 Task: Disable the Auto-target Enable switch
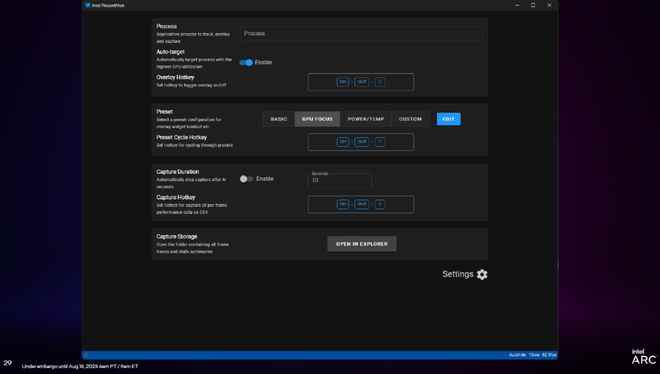coord(246,62)
